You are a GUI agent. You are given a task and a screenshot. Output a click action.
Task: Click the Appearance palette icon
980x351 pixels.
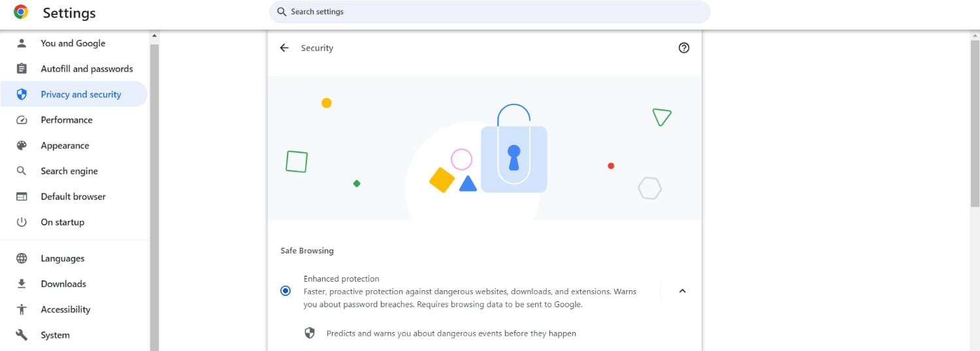click(x=22, y=145)
